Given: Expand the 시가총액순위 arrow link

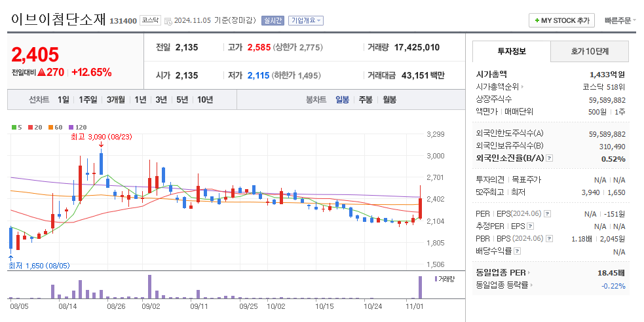Looking at the screenshot, I should (x=522, y=87).
